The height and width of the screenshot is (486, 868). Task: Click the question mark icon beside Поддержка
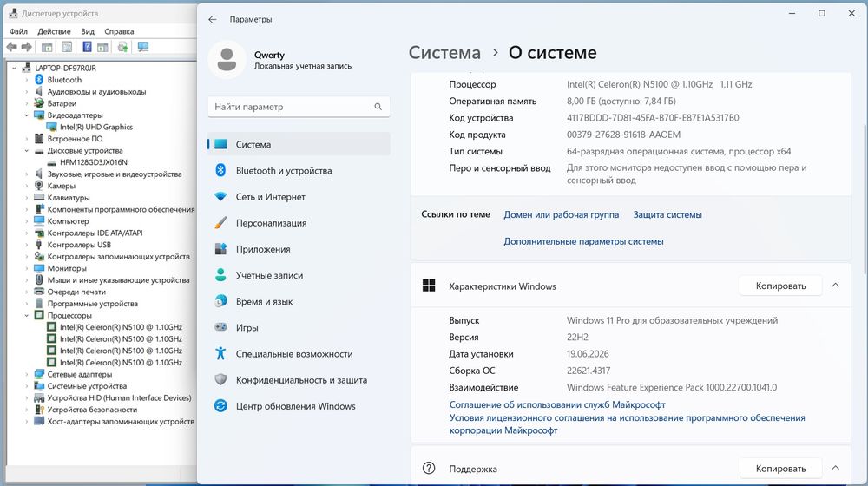coord(429,469)
